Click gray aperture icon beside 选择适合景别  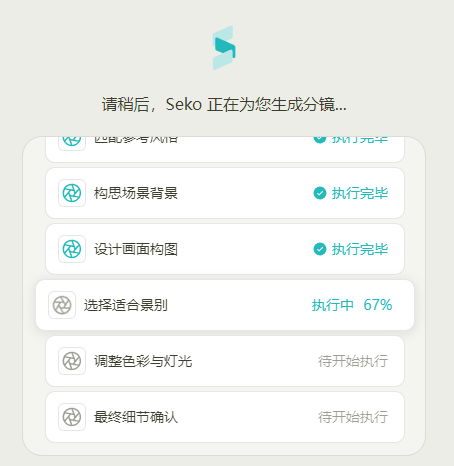62,305
